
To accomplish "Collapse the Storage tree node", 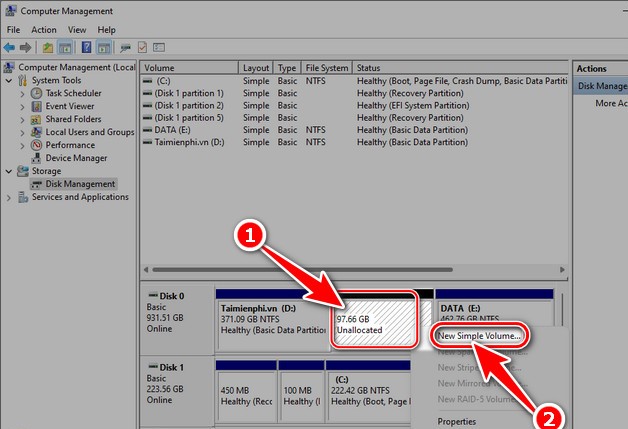I will click(9, 171).
